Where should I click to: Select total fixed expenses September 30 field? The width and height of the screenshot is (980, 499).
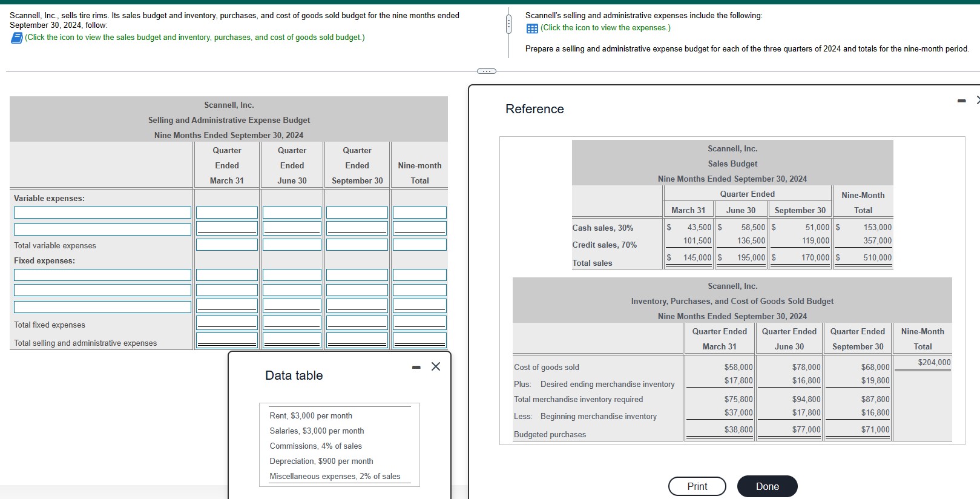pyautogui.click(x=357, y=323)
